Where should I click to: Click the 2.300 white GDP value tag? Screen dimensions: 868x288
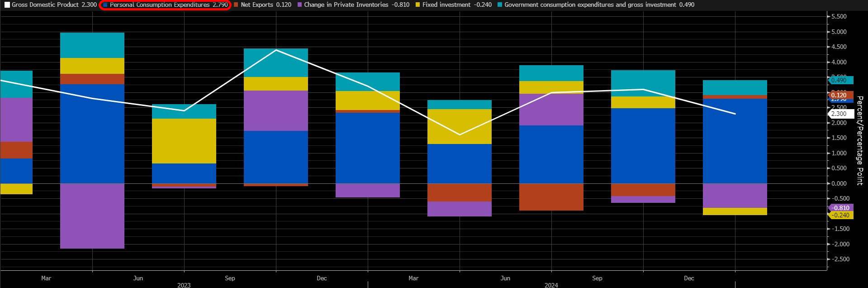[x=840, y=114]
